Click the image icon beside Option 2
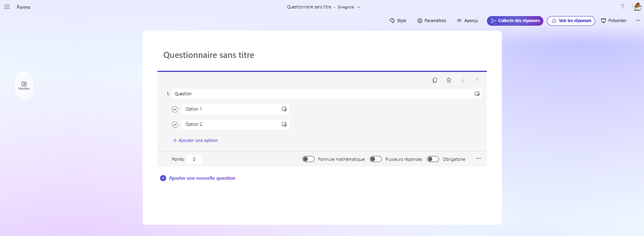Screen dimensions: 644x236 [x=284, y=124]
